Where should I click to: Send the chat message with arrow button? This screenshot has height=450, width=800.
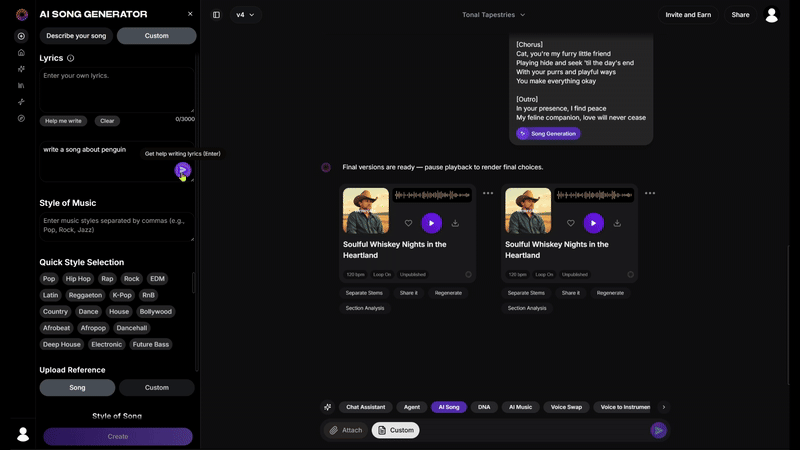pos(659,430)
